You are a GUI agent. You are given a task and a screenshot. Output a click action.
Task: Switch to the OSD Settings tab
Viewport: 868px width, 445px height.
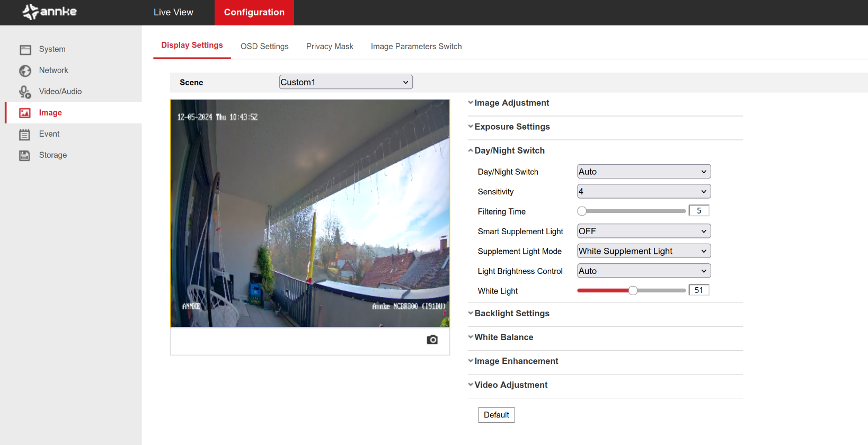[x=264, y=47]
